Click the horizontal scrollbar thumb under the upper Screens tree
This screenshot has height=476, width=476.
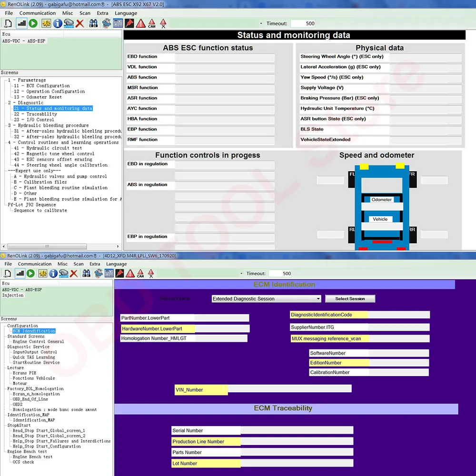47,246
